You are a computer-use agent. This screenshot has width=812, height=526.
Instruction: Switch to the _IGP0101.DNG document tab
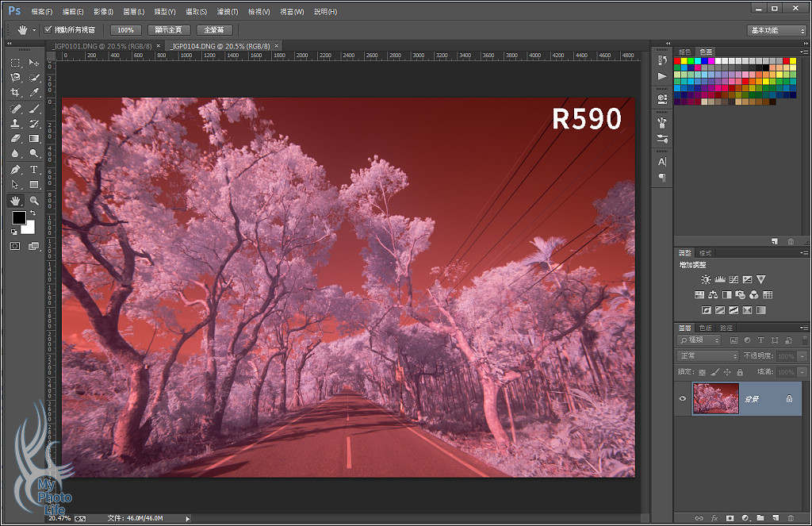105,46
